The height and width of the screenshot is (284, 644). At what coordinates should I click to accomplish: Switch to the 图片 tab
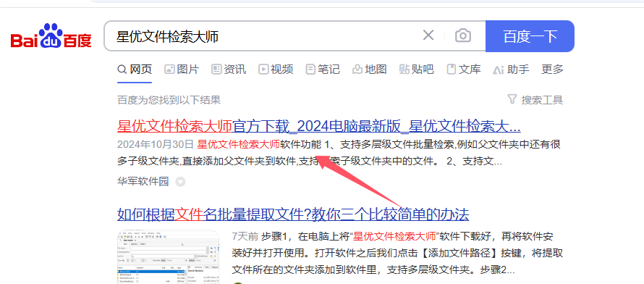click(x=182, y=70)
